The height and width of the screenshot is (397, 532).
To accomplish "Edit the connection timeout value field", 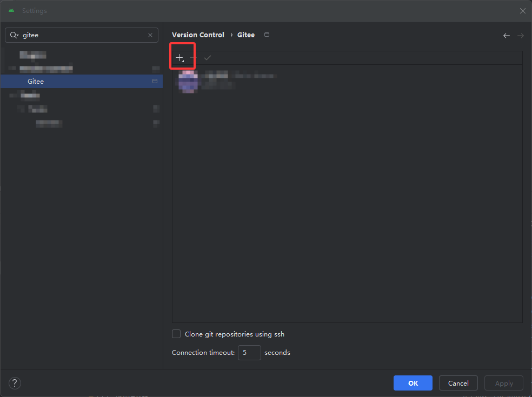I will tap(249, 352).
